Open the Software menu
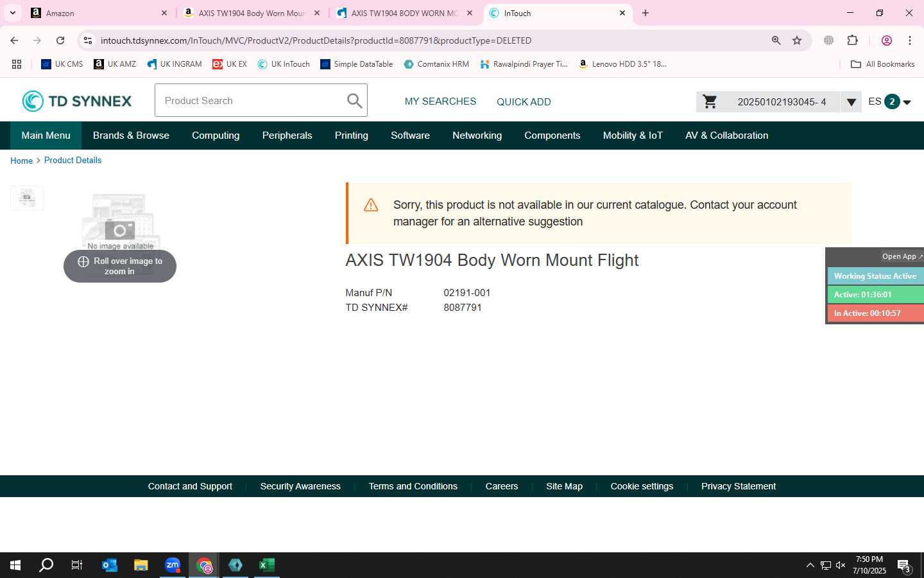The image size is (924, 578). pos(410,136)
